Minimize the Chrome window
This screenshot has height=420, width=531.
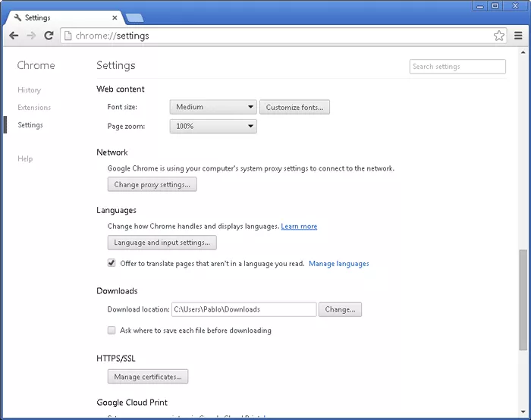[x=480, y=6]
